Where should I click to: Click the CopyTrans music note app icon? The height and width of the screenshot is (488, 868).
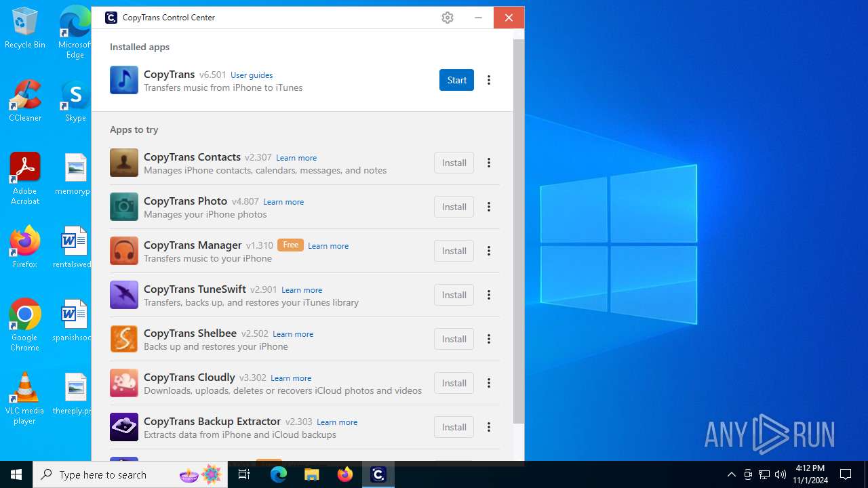pos(124,80)
